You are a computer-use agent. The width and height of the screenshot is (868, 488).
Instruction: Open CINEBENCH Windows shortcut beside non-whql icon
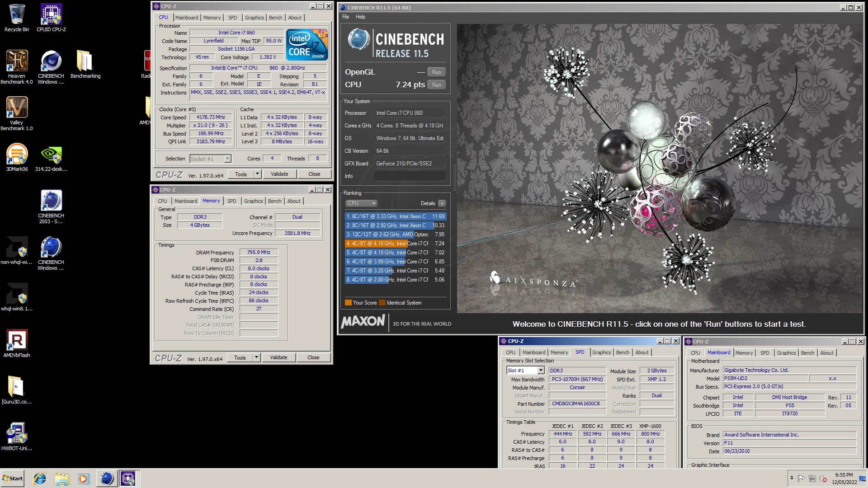tap(51, 253)
